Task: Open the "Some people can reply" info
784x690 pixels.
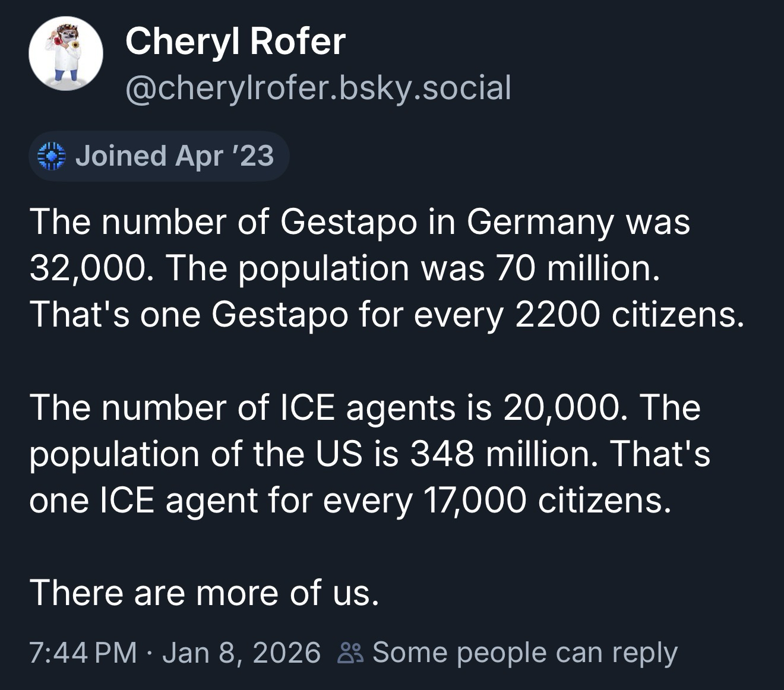Action: pyautogui.click(x=524, y=653)
